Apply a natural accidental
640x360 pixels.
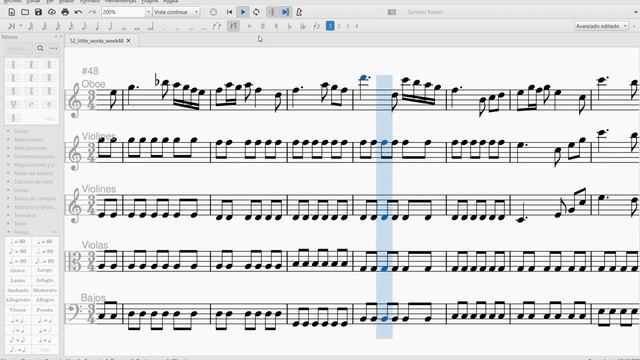click(276, 26)
